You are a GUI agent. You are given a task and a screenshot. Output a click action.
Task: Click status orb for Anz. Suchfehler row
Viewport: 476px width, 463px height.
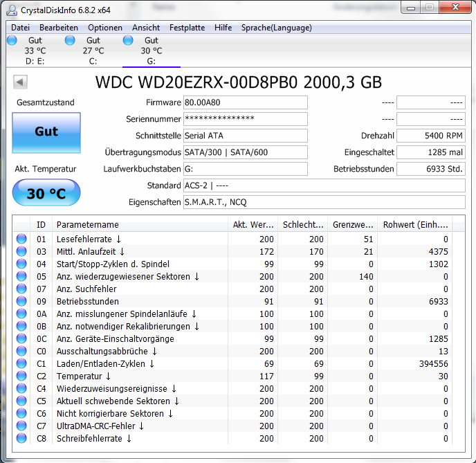point(21,289)
